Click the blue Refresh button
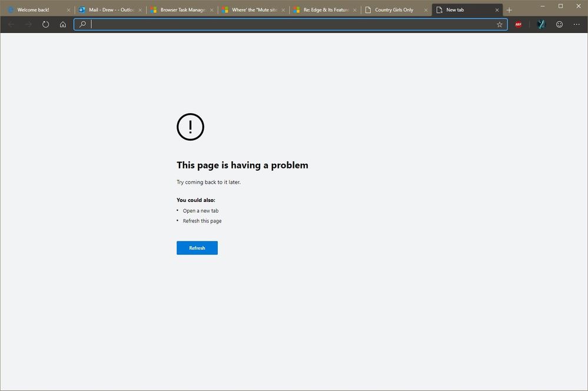588x391 pixels. pos(197,248)
